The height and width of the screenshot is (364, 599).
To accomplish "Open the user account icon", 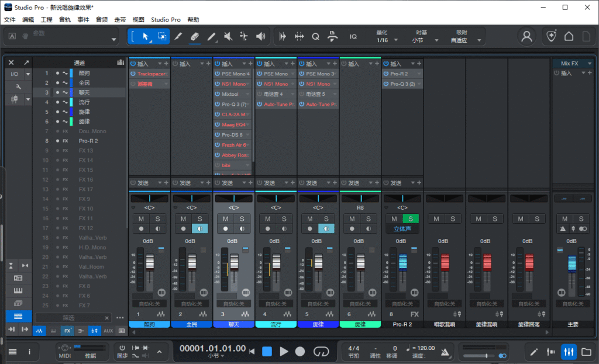I will [527, 37].
